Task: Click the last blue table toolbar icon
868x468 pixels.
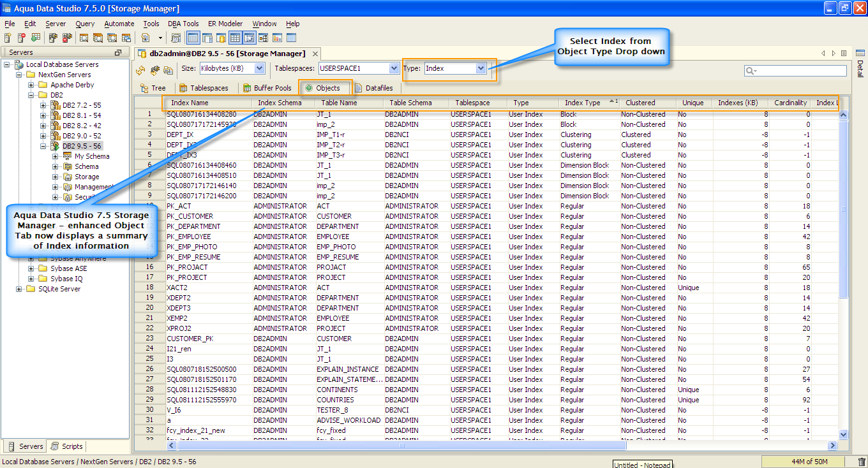Action: point(291,38)
